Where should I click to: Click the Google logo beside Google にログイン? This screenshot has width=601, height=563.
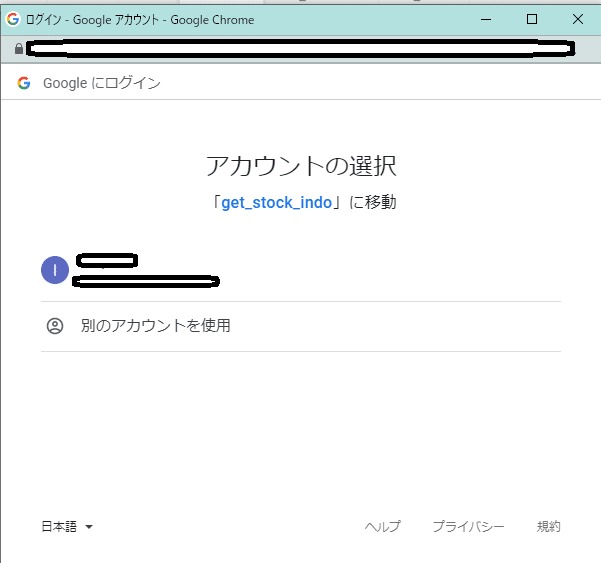24,83
